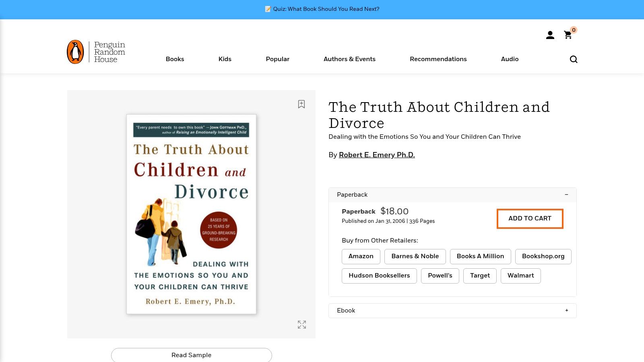Open the Books menu
Image resolution: width=644 pixels, height=362 pixels.
[175, 59]
